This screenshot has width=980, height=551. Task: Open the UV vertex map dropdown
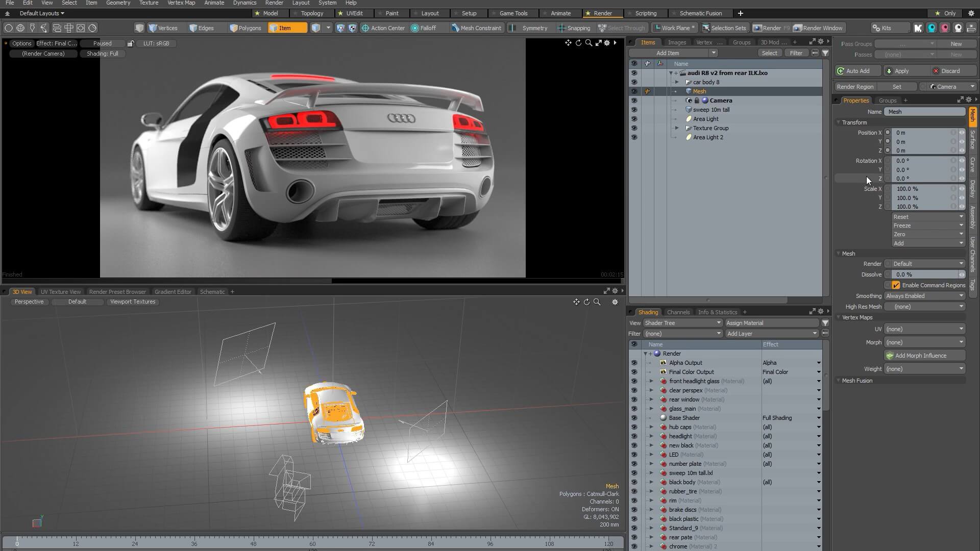[925, 329]
